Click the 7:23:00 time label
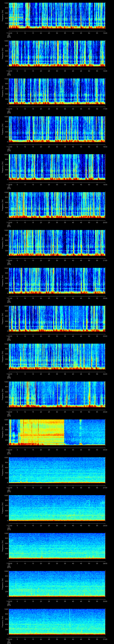 [9, 374]
